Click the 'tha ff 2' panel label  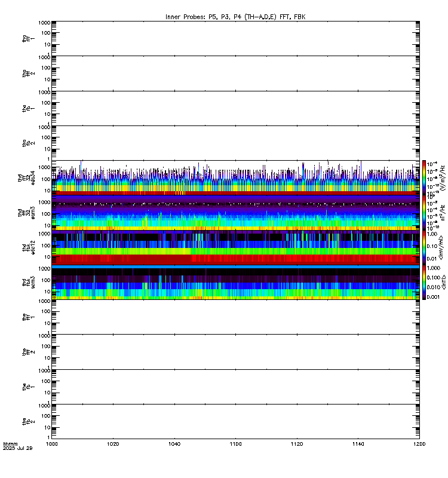coord(29,73)
